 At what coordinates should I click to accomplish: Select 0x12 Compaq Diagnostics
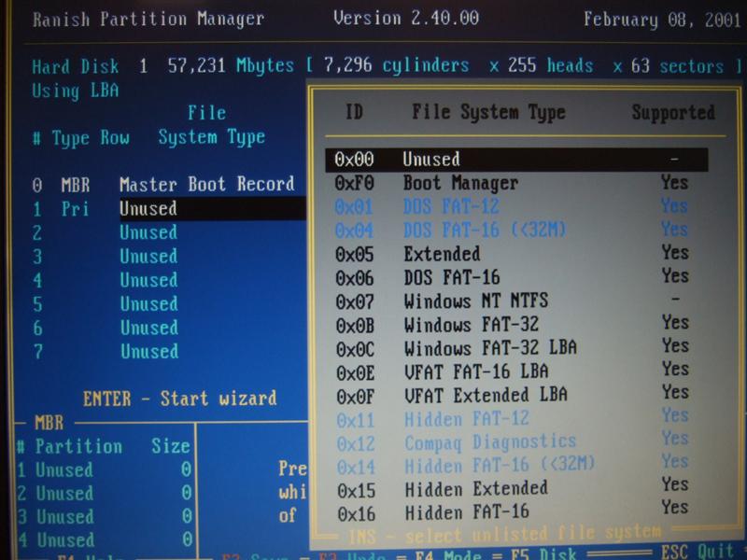point(512,441)
